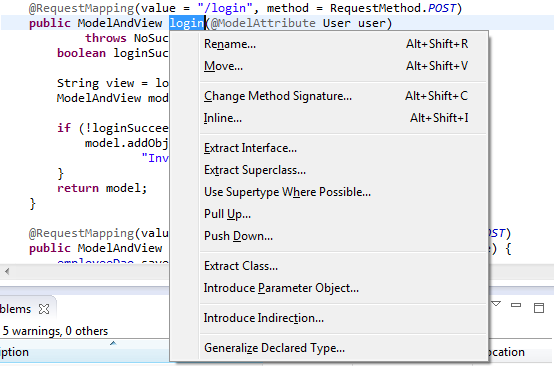Click the "if (!loginSuccee" statement

pos(113,128)
